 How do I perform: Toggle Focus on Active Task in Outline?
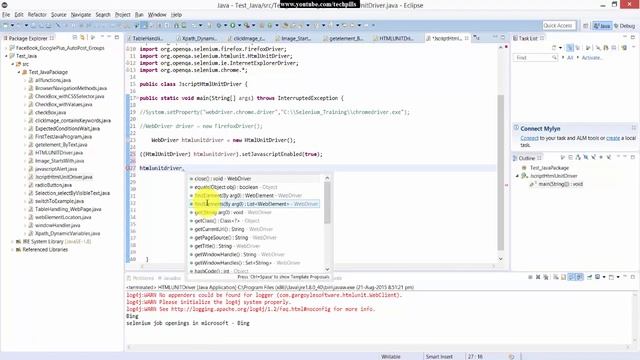click(563, 158)
